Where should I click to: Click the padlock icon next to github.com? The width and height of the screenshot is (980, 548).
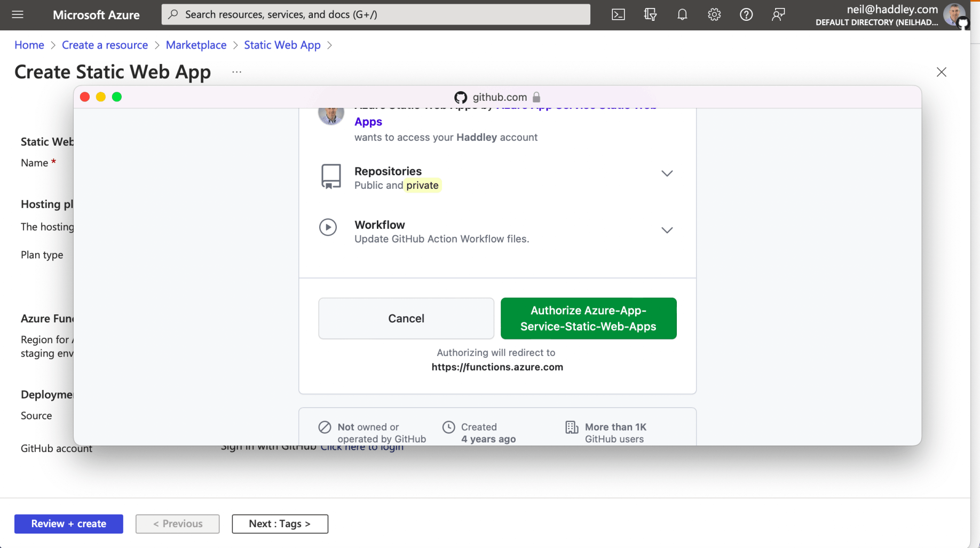pos(536,97)
